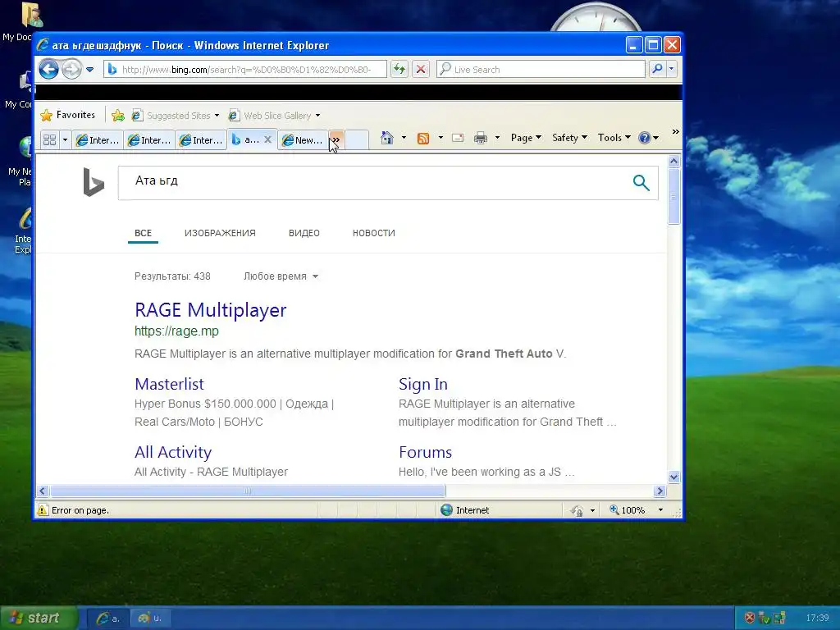This screenshot has width=840, height=630.
Task: Open the Tools menu
Action: (614, 138)
